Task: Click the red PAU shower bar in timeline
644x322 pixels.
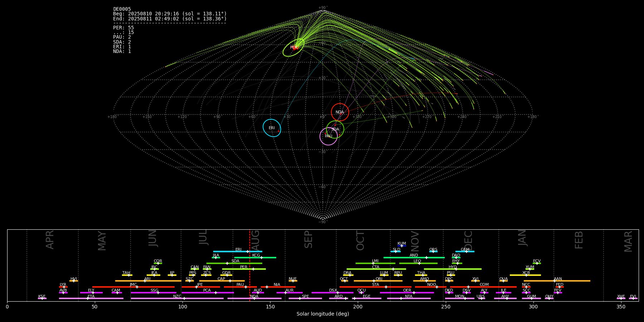Action: pos(240,287)
